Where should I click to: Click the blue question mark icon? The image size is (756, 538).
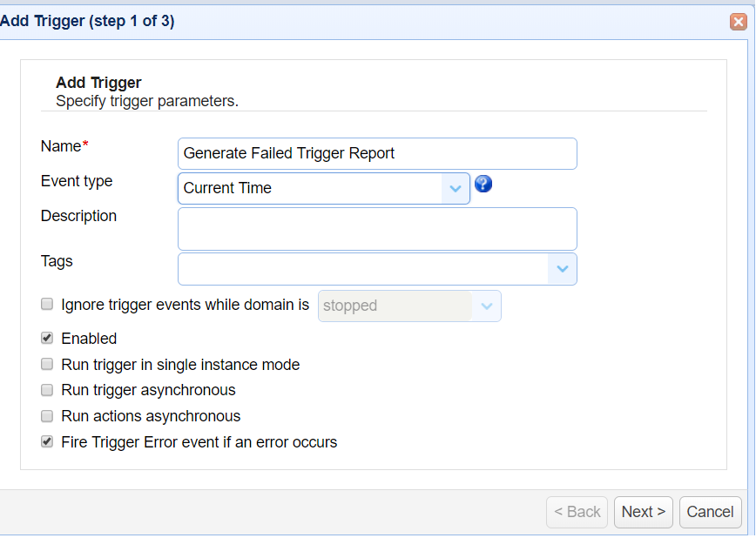coord(483,185)
